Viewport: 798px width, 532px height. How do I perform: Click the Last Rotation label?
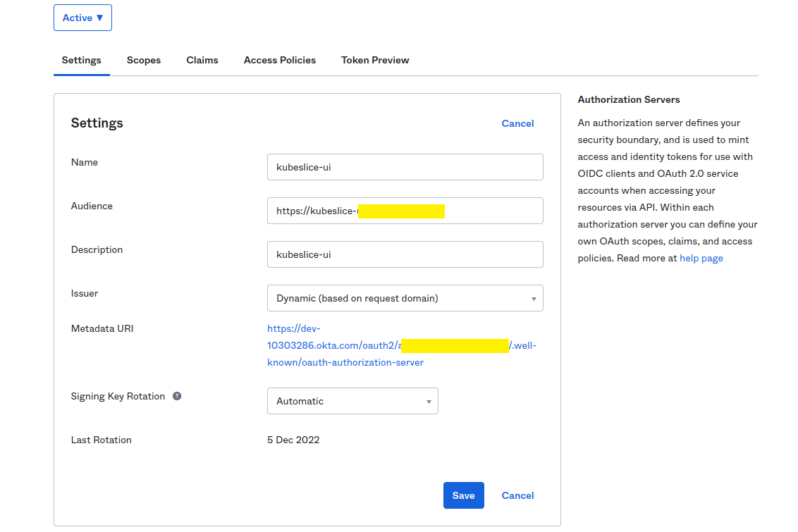point(101,440)
